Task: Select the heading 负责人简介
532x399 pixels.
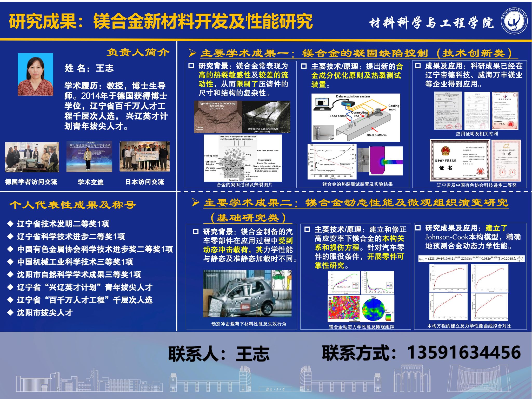Action: [138, 52]
